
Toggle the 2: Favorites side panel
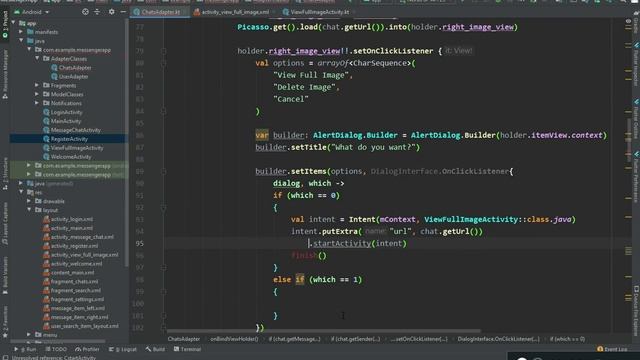pos(5,322)
